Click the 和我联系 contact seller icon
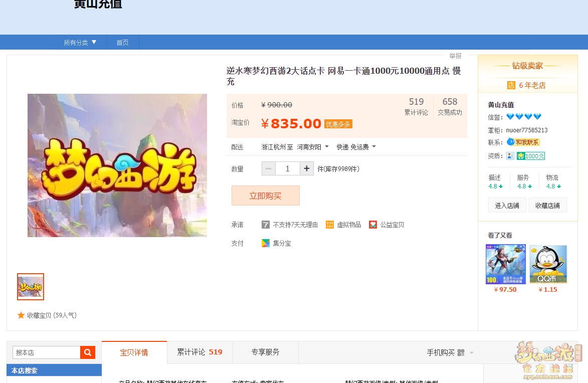 coord(523,142)
